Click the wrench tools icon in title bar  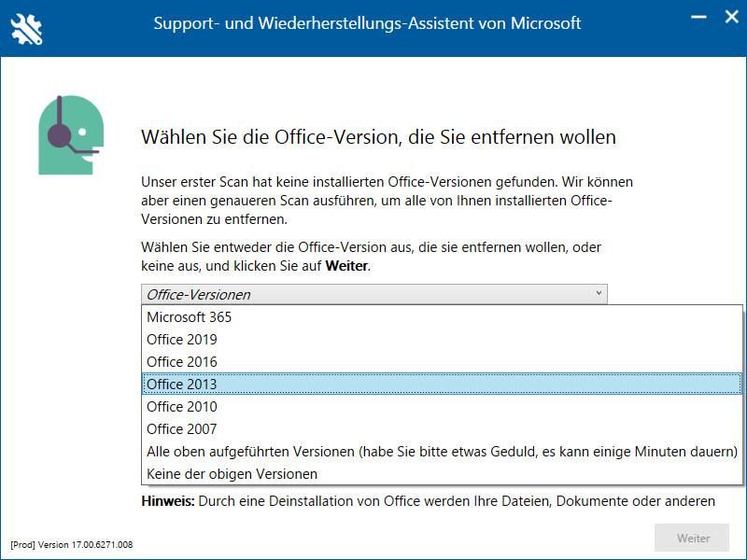(26, 29)
